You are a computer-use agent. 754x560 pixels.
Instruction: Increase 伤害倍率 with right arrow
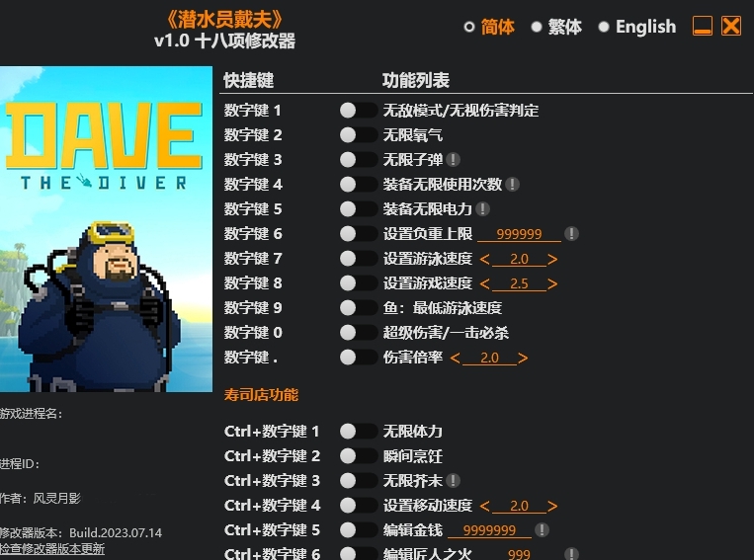click(x=523, y=359)
